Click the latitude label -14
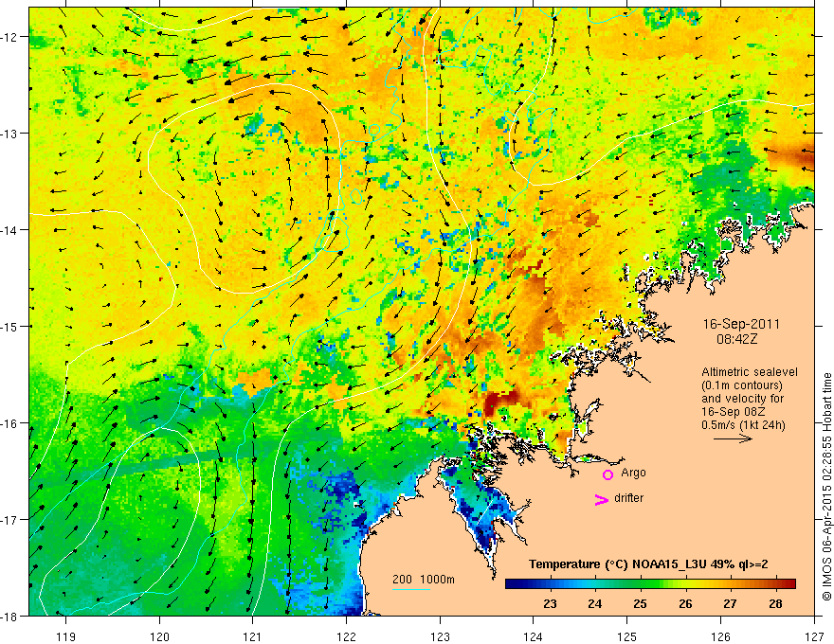Viewport: 834px width, 644px height. pyautogui.click(x=10, y=230)
